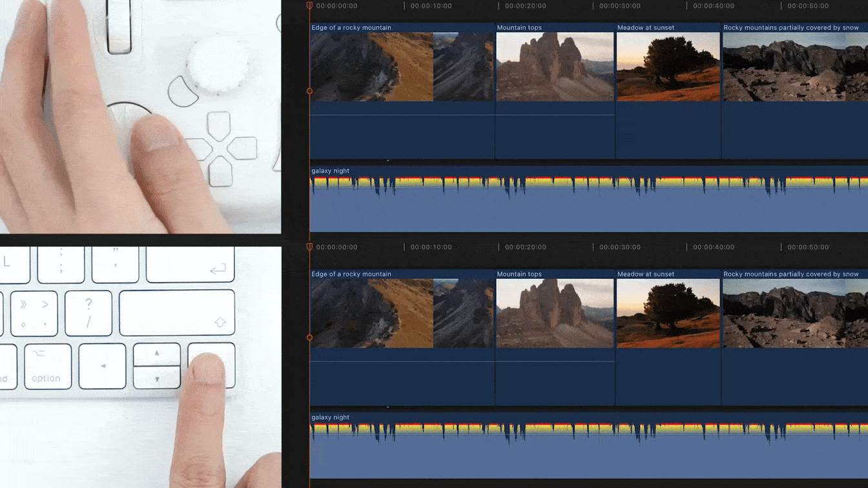Click 00:00:40:00 on the upper timeline ruler
The image size is (868, 488).
pyautogui.click(x=714, y=6)
